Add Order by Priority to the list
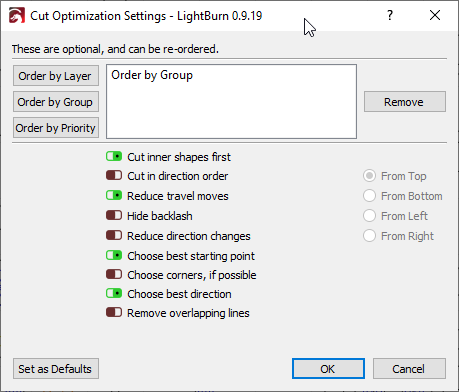Screen dimensions: 459x392 click(56, 128)
